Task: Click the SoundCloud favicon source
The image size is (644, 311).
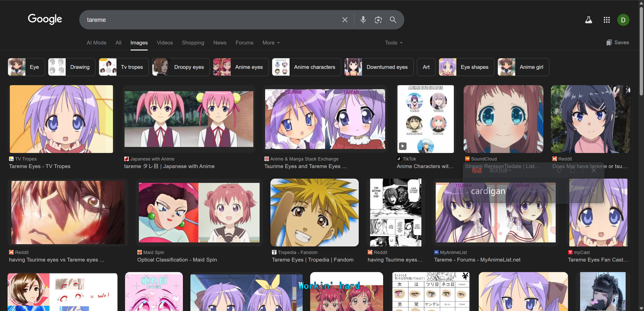Action: pyautogui.click(x=467, y=159)
